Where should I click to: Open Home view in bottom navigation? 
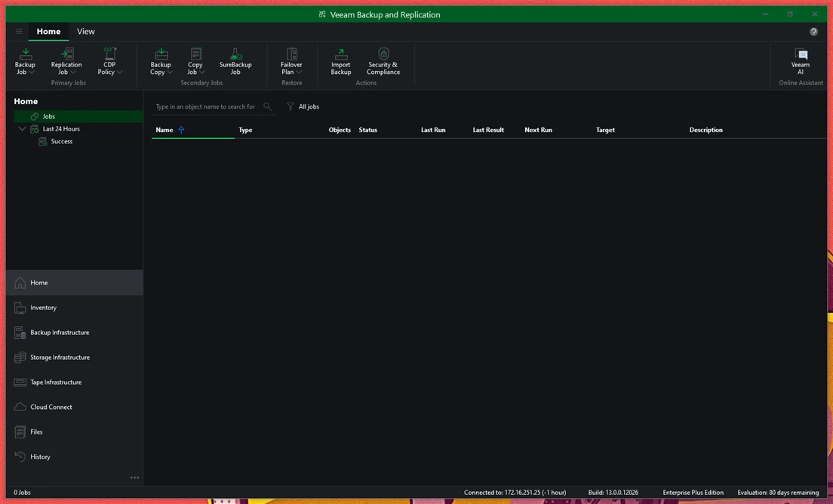pos(75,282)
